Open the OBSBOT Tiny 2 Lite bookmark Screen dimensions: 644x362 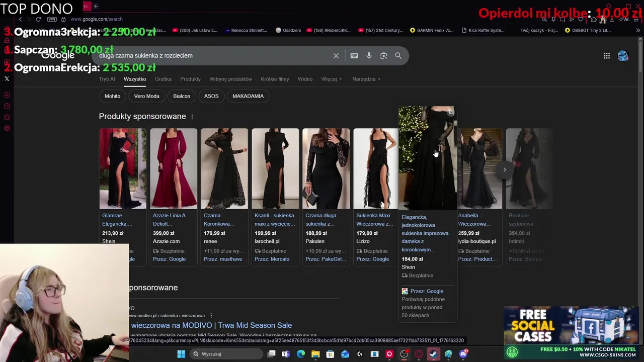(x=588, y=30)
